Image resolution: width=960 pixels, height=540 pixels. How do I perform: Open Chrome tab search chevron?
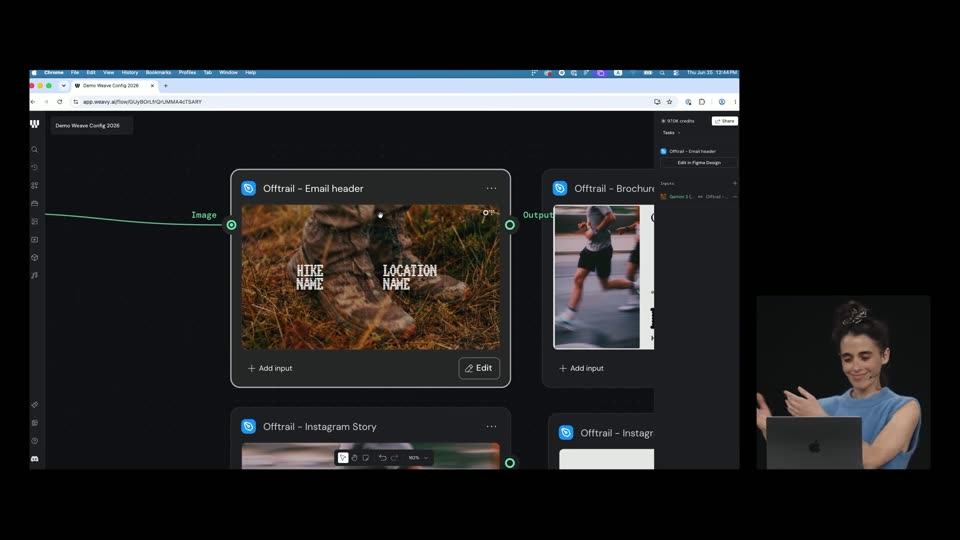tap(63, 86)
